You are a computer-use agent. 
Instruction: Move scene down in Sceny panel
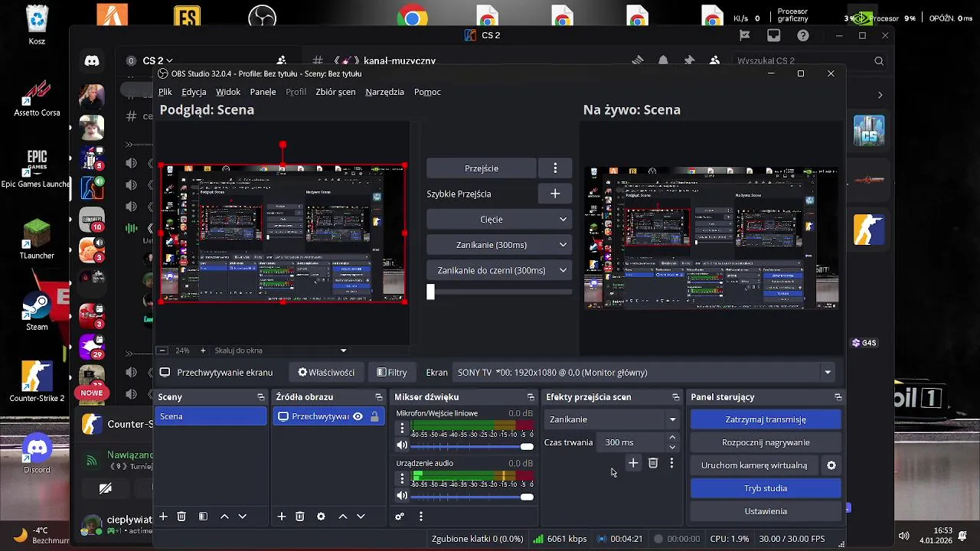click(242, 517)
